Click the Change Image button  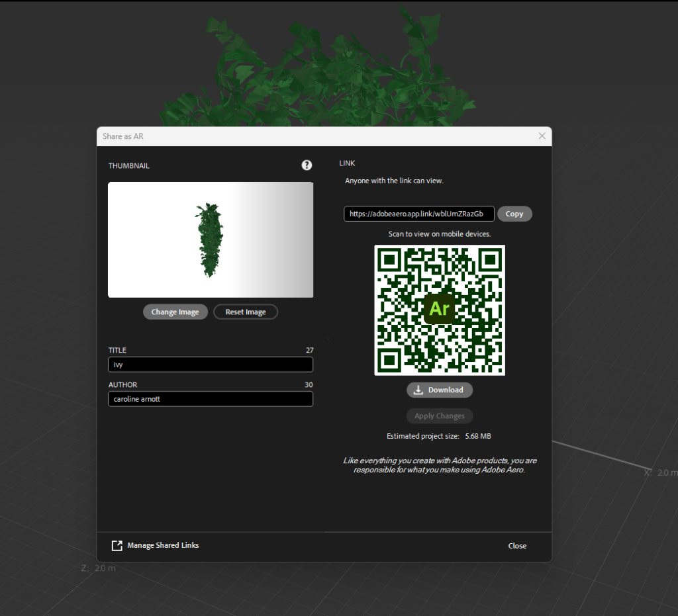tap(175, 312)
